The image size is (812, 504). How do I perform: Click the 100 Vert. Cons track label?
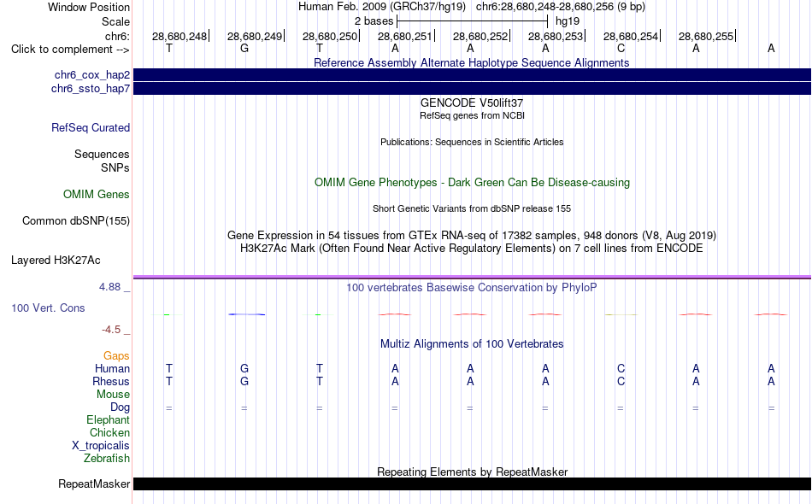[48, 308]
